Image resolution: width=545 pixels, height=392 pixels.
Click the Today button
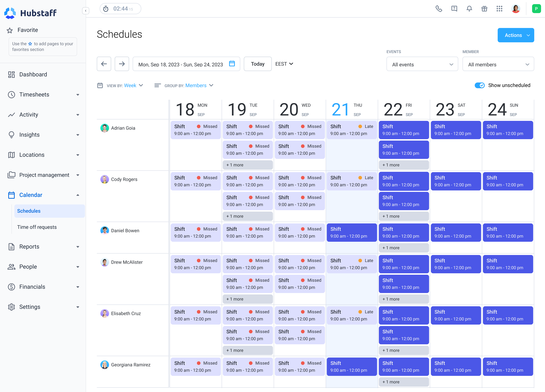coord(258,64)
